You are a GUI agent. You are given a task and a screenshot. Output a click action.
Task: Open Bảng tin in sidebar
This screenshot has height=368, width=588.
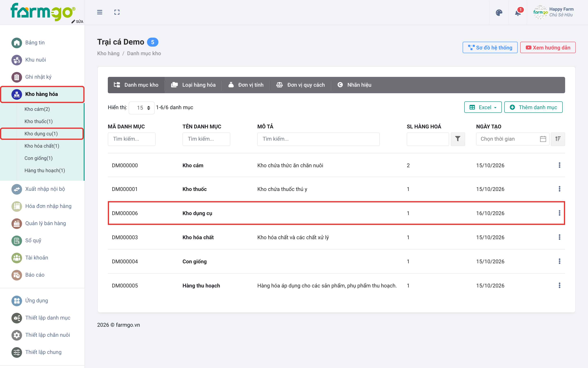click(35, 43)
